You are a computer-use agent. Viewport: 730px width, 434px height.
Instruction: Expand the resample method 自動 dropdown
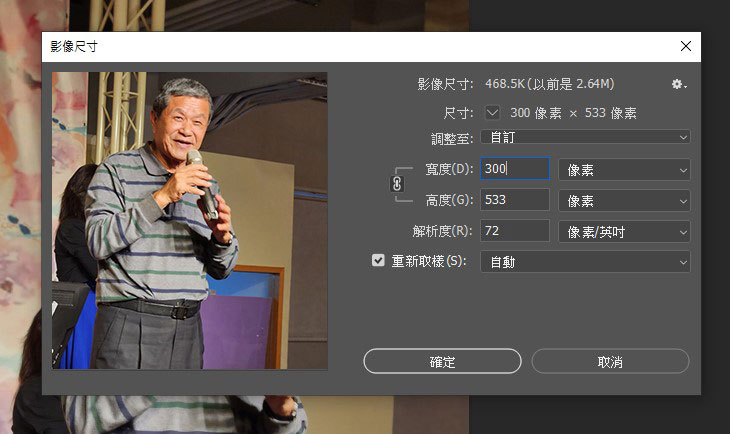tap(585, 262)
